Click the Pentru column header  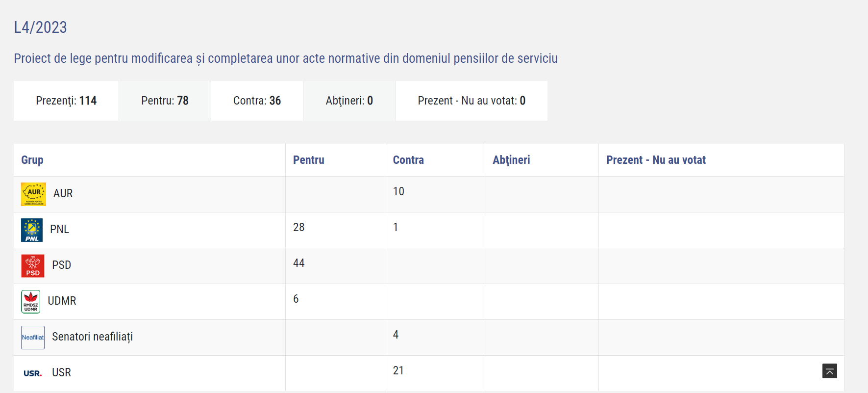(x=308, y=160)
